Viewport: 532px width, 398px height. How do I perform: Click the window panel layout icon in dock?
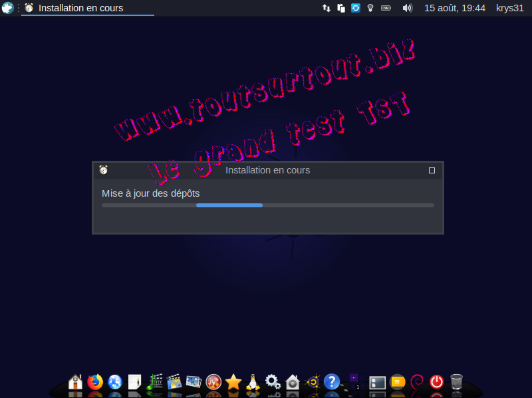(x=377, y=383)
